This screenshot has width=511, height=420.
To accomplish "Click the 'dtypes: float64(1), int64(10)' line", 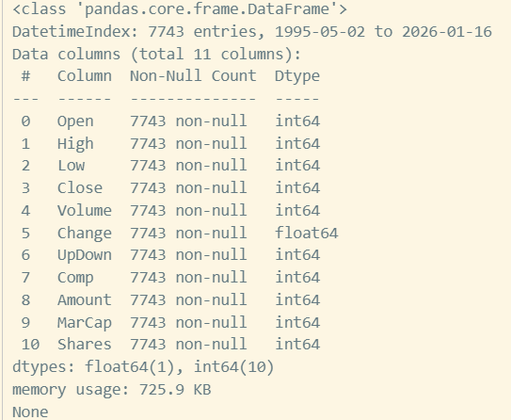I will [x=143, y=367].
